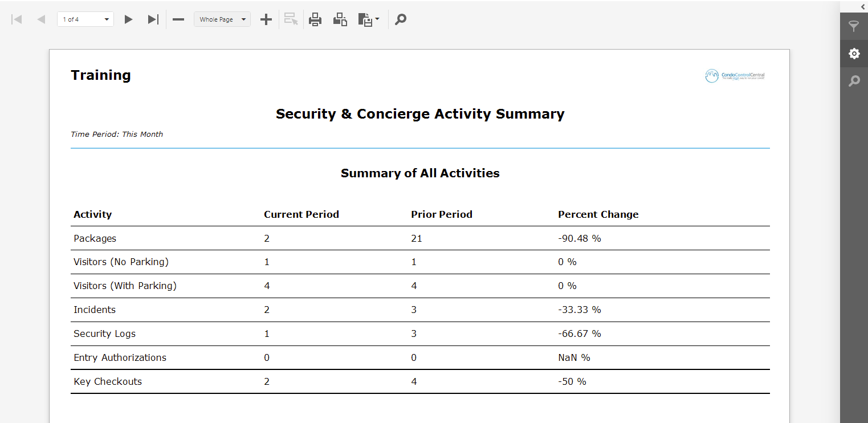Open the Whole Page zoom dropdown
Viewport: 868px width, 423px height.
tap(222, 19)
